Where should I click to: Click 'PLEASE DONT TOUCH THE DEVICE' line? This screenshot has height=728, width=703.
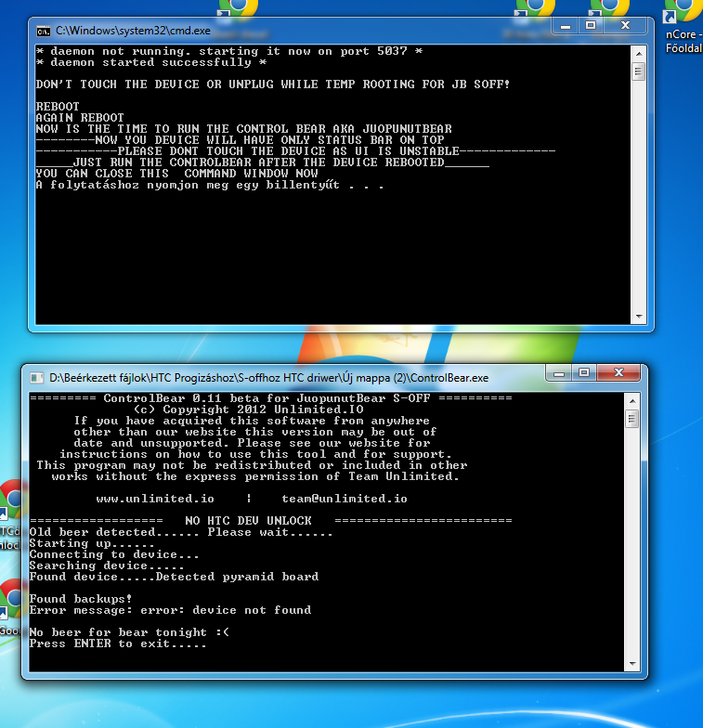(x=295, y=151)
